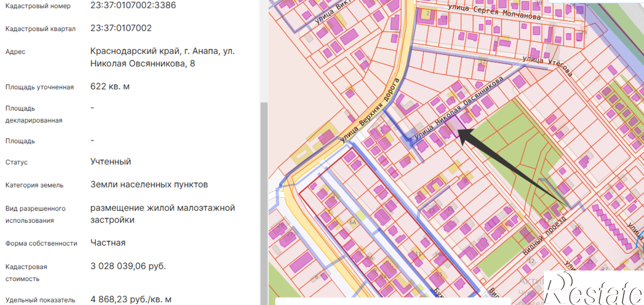644x305 pixels.
Task: Click the status value Учтенный
Action: point(110,162)
